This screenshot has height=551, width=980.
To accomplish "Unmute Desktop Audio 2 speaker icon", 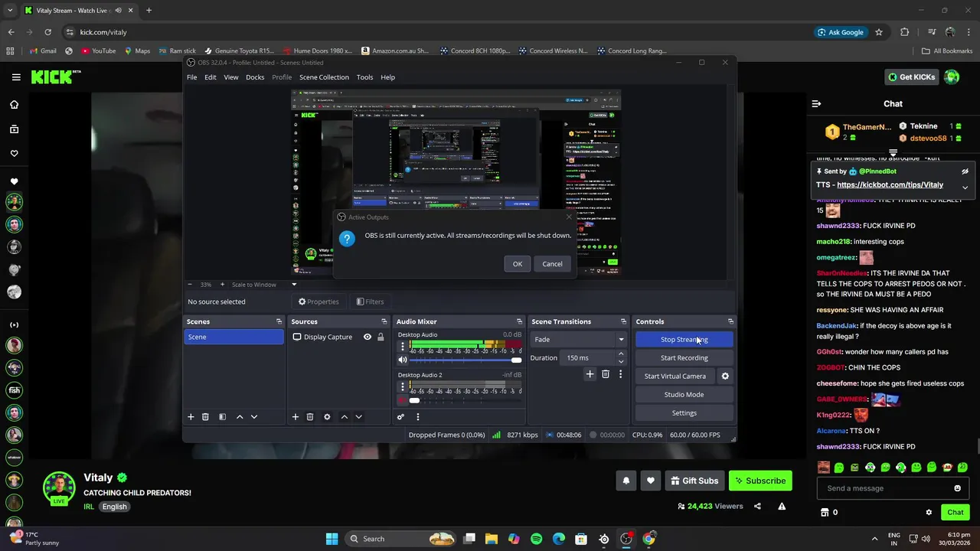I will 403,400.
